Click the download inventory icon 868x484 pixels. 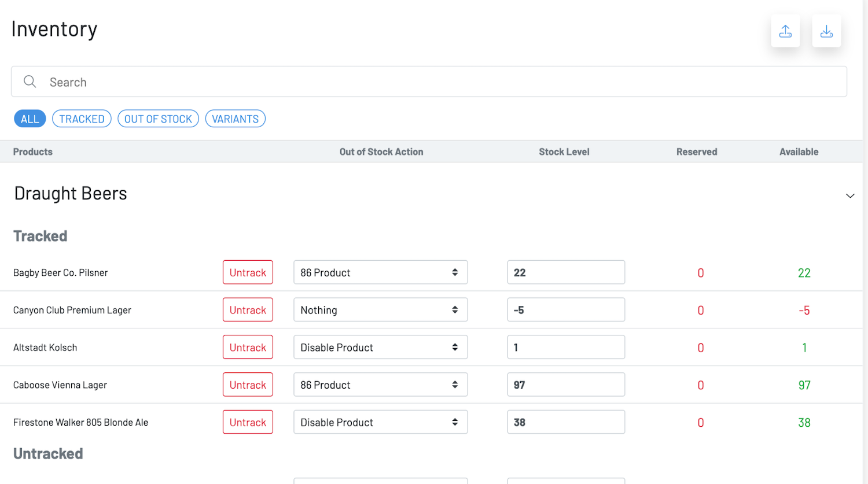click(x=826, y=31)
